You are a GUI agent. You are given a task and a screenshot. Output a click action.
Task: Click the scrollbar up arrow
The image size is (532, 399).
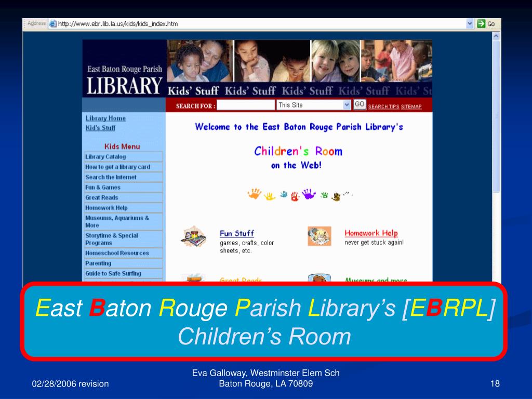pyautogui.click(x=496, y=36)
